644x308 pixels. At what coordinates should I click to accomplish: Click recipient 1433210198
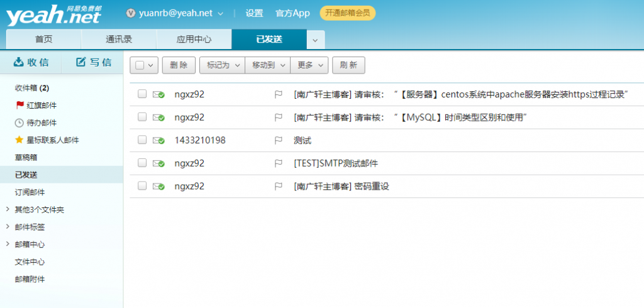click(200, 140)
